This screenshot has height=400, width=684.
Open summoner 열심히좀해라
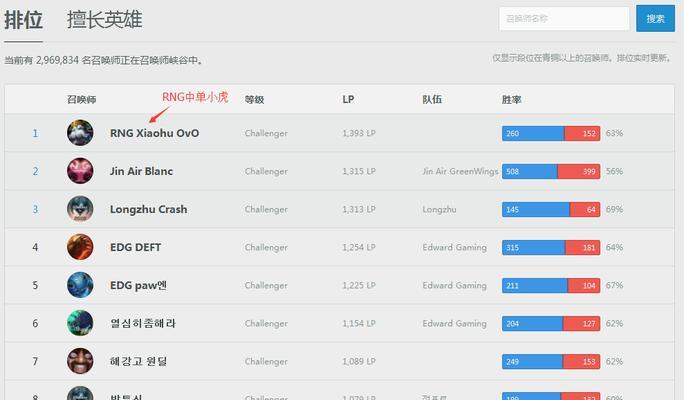tap(143, 323)
